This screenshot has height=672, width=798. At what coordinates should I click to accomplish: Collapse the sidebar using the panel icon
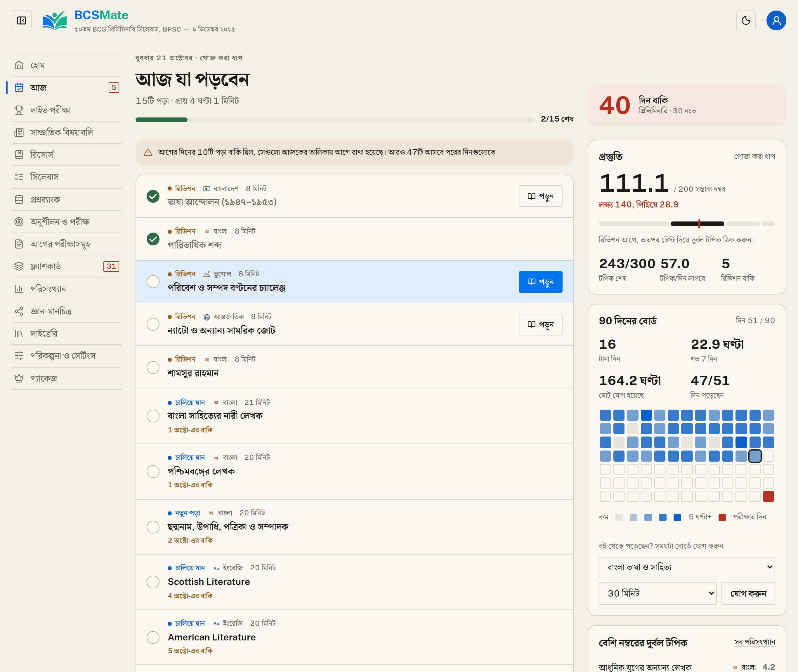click(22, 20)
